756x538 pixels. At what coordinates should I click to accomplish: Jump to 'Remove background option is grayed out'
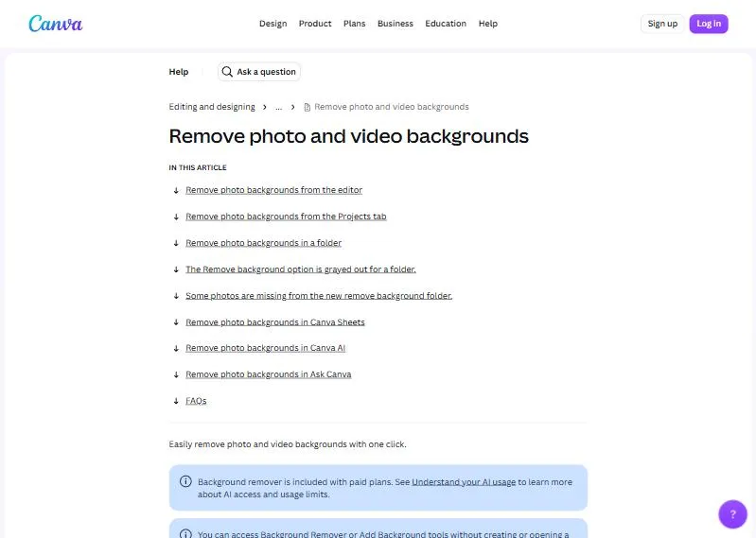pos(300,269)
